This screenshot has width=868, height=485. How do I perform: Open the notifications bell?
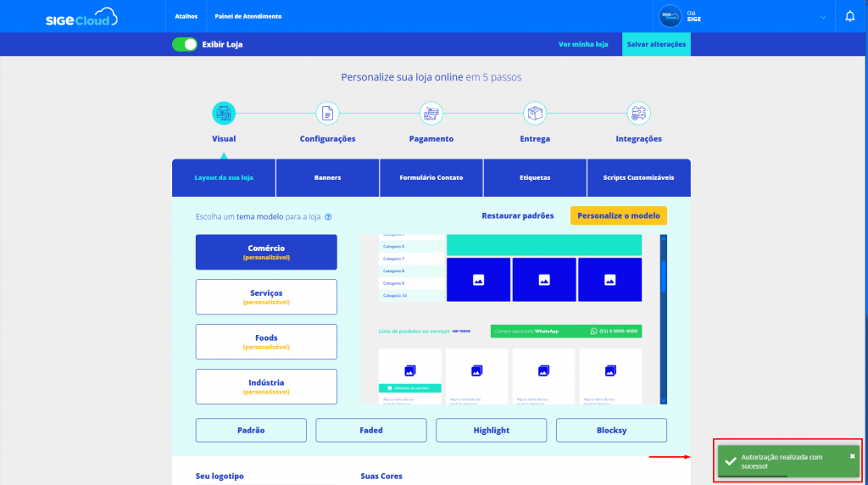850,16
